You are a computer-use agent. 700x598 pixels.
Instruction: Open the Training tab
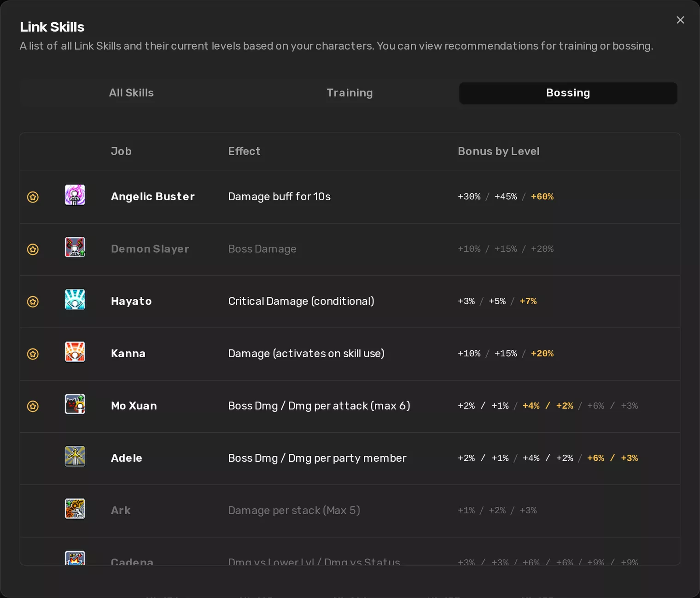[350, 93]
